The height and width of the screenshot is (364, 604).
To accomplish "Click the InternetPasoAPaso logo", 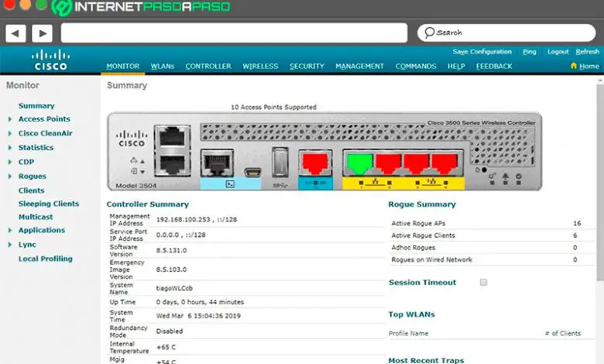I will click(x=142, y=7).
